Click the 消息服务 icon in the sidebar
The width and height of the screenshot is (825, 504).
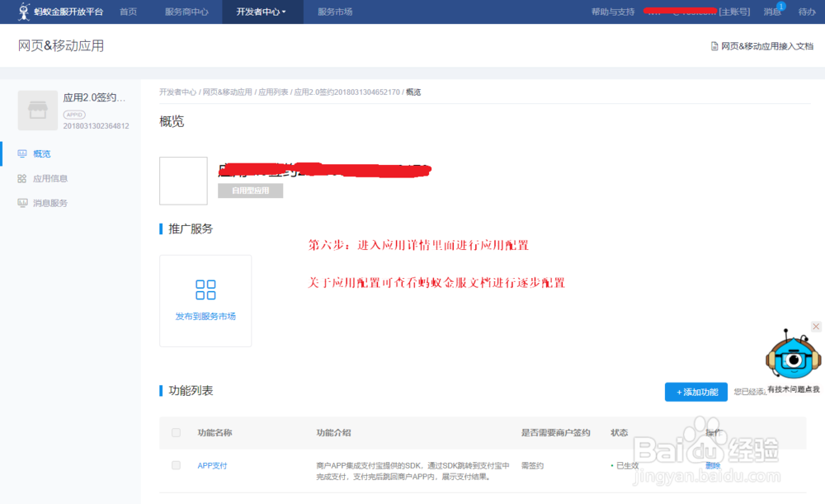(x=22, y=203)
